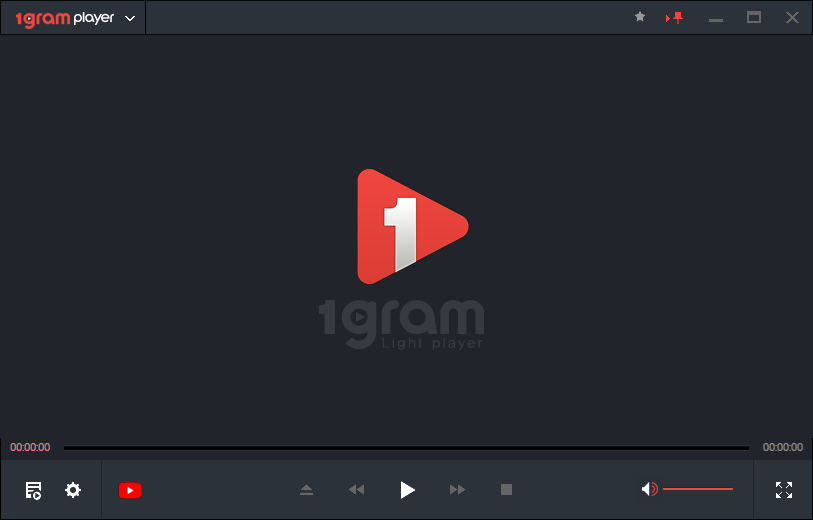Rewind with the backward button
The image size is (813, 520).
pyautogui.click(x=356, y=489)
